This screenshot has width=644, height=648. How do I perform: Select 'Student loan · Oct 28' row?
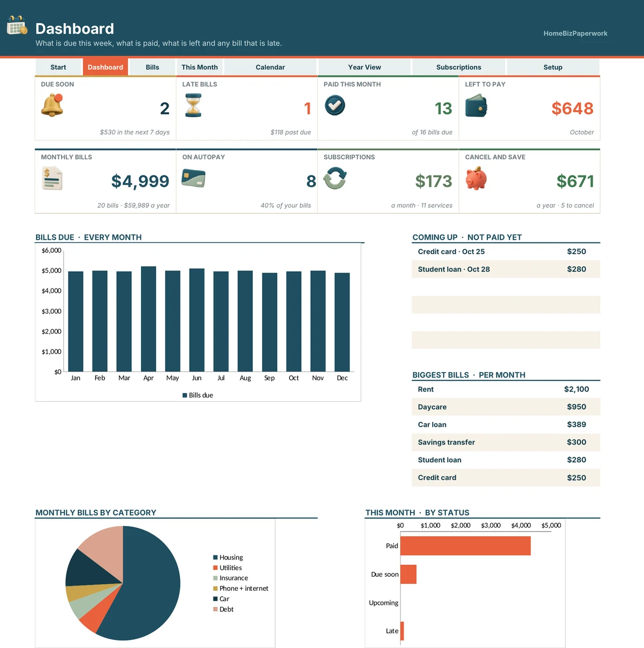point(506,269)
